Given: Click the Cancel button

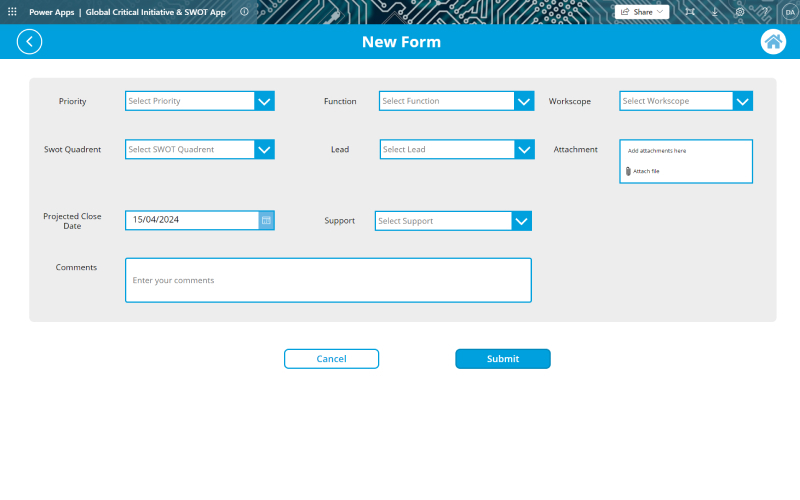Looking at the screenshot, I should (x=331, y=359).
